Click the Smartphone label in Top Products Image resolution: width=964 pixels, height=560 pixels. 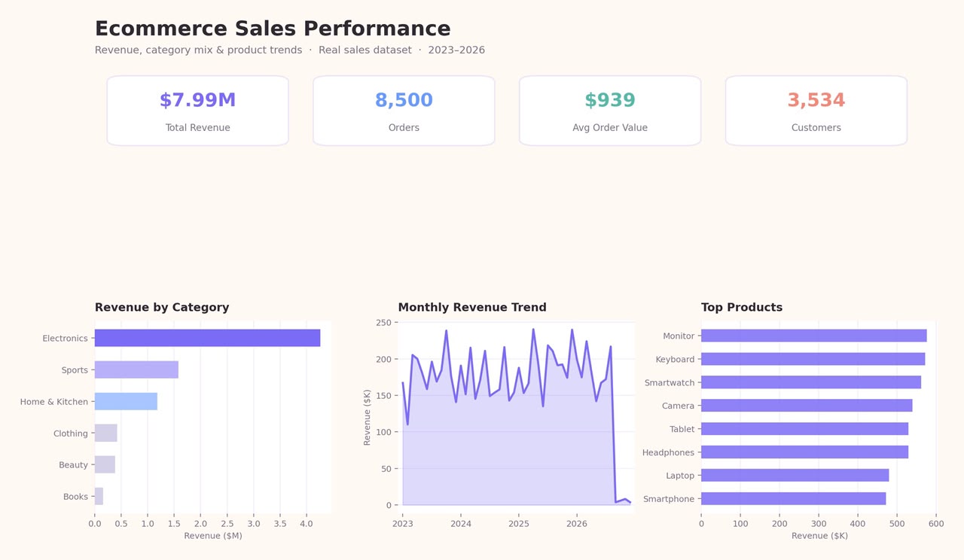click(669, 499)
